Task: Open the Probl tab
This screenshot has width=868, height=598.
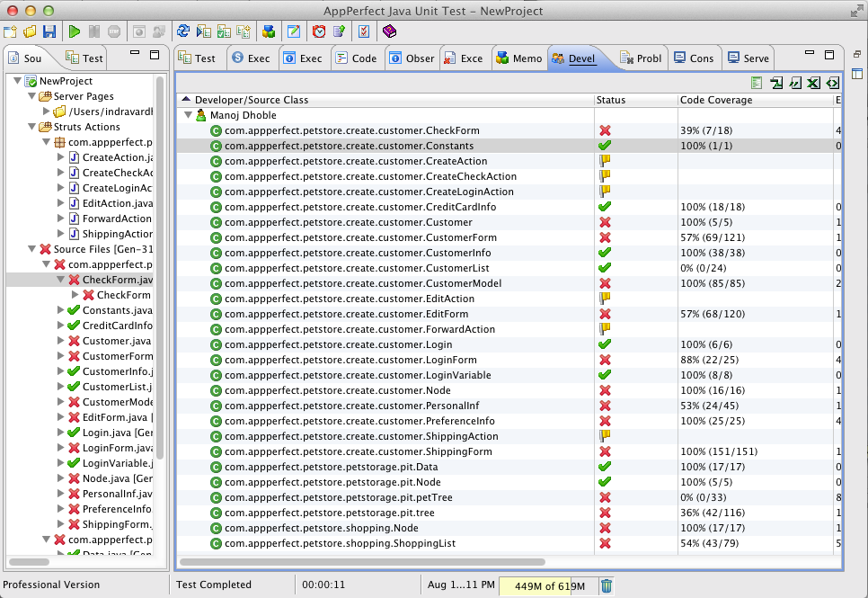Action: 641,58
